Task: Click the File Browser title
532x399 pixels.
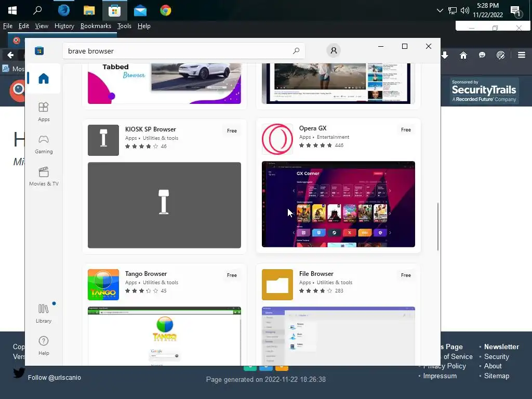Action: click(316, 274)
